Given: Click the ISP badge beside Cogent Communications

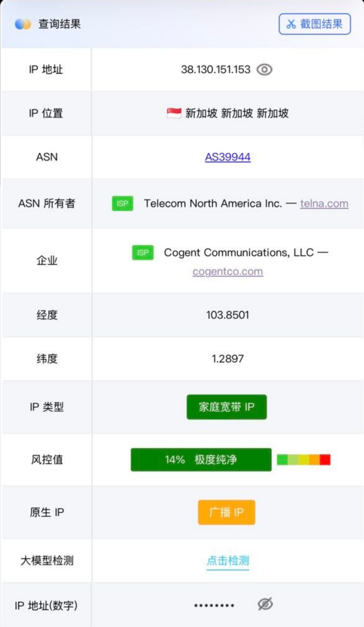Looking at the screenshot, I should point(143,253).
